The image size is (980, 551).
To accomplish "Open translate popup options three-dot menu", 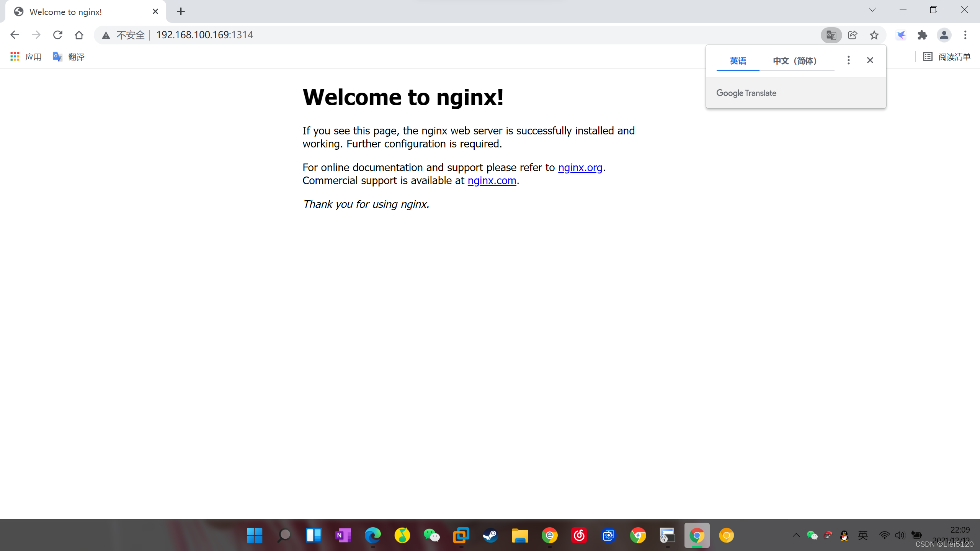I will coord(848,60).
